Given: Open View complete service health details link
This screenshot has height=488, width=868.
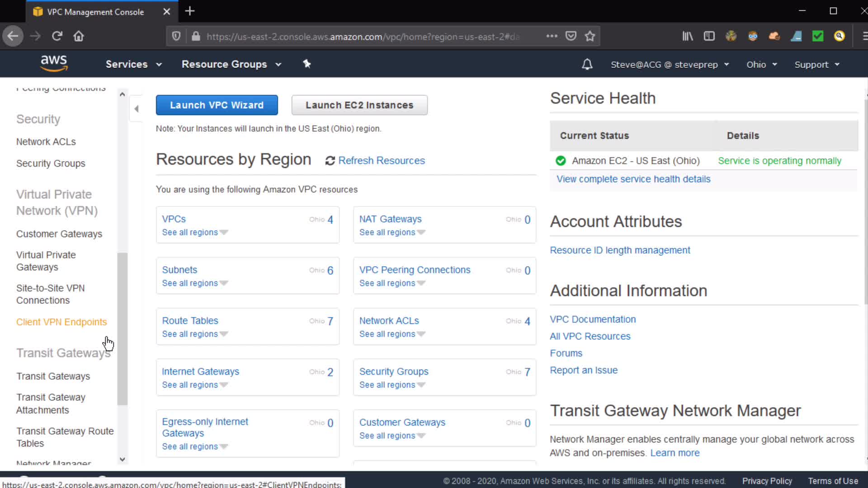Looking at the screenshot, I should coord(633,179).
